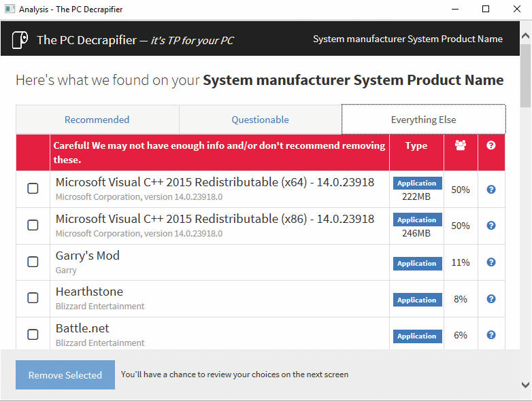Image resolution: width=532 pixels, height=401 pixels.
Task: Click the scrollbar up arrow
Action: (526, 35)
